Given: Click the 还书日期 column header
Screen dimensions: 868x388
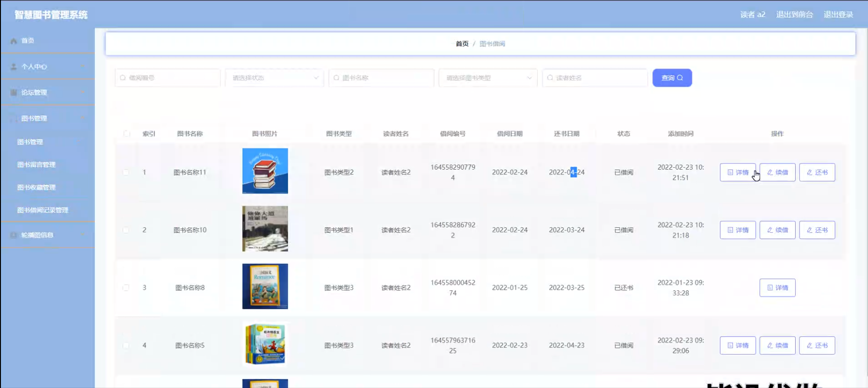Looking at the screenshot, I should point(567,134).
